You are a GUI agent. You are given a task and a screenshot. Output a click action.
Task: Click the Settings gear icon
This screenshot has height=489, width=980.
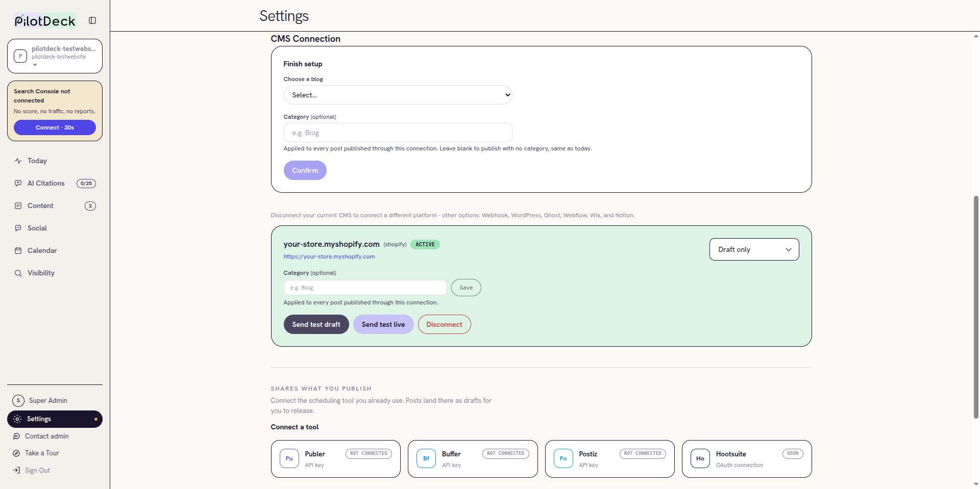[17, 419]
